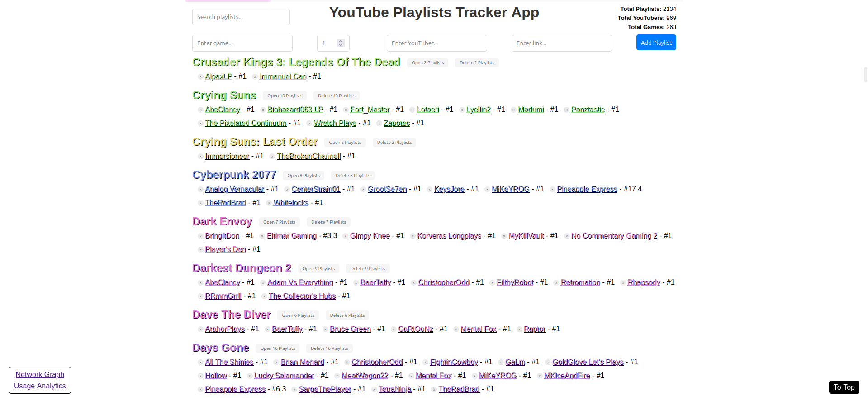The width and height of the screenshot is (868, 401).
Task: Remove AlpaxLP from Crusader Kings 3 via x icon
Action: point(200,76)
